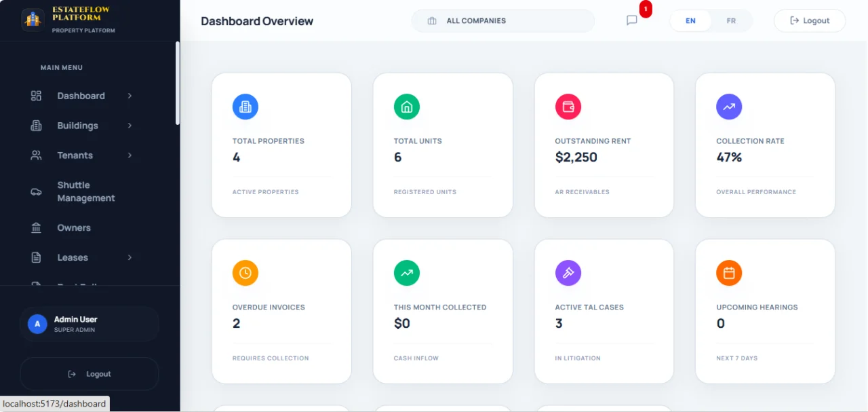868x412 pixels.
Task: Click the Main Menu section label
Action: [x=62, y=68]
